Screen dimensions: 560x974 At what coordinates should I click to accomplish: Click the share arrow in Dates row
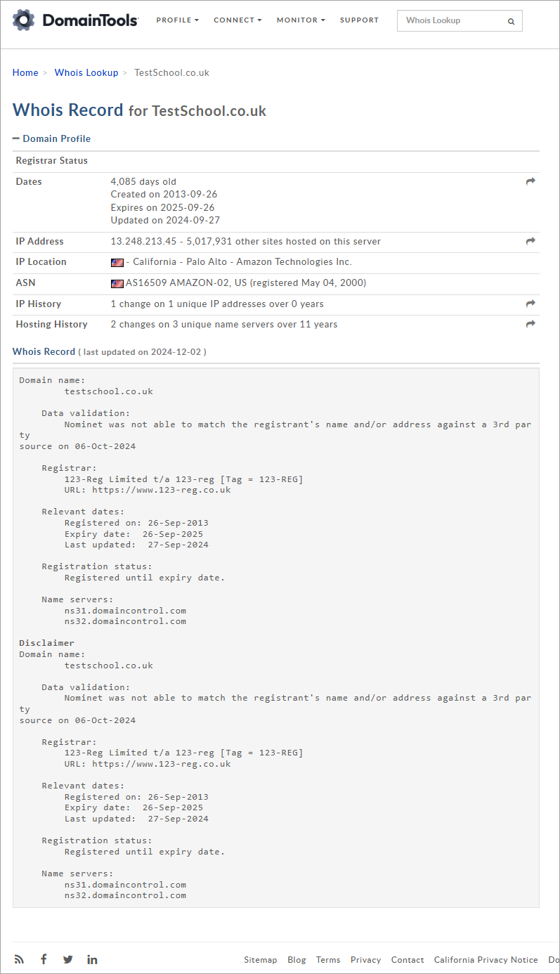(x=530, y=181)
